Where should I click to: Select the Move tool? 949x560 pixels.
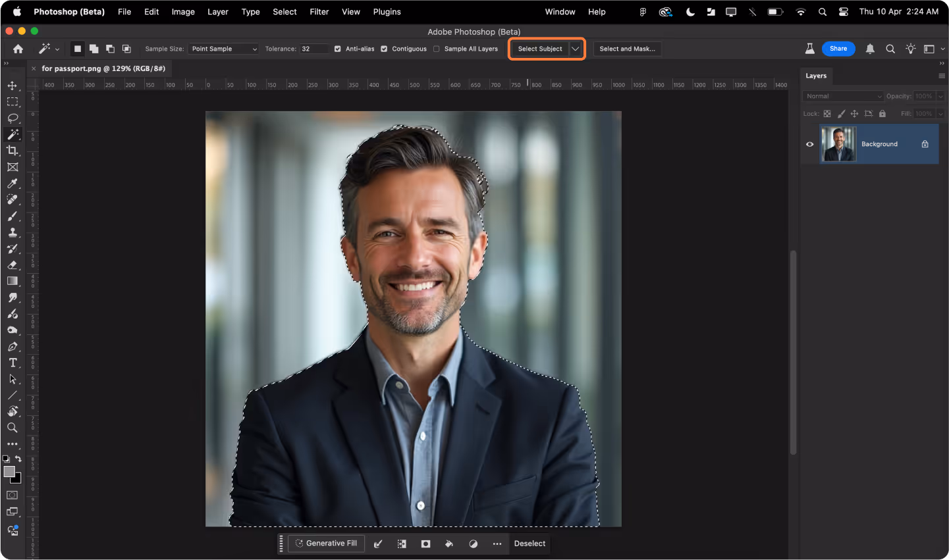(13, 86)
